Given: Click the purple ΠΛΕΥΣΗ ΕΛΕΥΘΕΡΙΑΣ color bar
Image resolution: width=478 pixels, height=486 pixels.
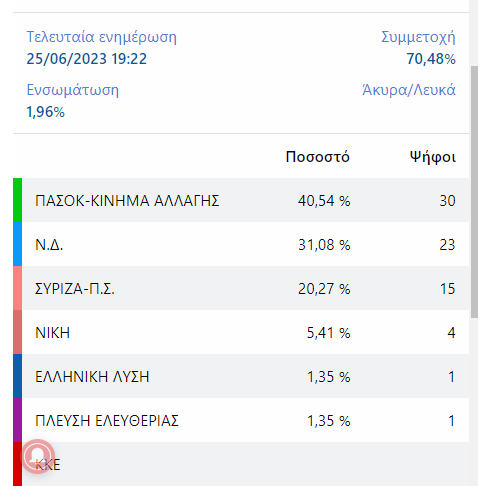Looking at the screenshot, I should tap(17, 420).
